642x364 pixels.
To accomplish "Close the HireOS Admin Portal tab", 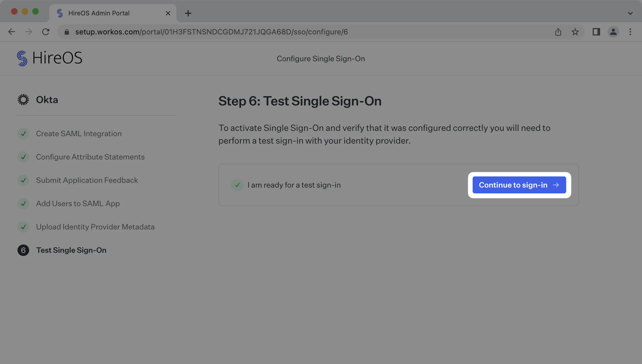I will click(168, 13).
